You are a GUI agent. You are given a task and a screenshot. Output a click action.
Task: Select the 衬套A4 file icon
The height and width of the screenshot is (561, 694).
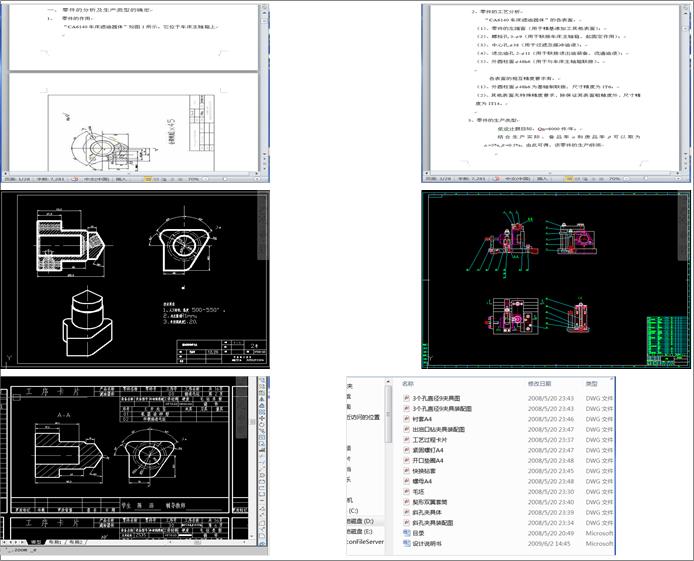pyautogui.click(x=406, y=419)
